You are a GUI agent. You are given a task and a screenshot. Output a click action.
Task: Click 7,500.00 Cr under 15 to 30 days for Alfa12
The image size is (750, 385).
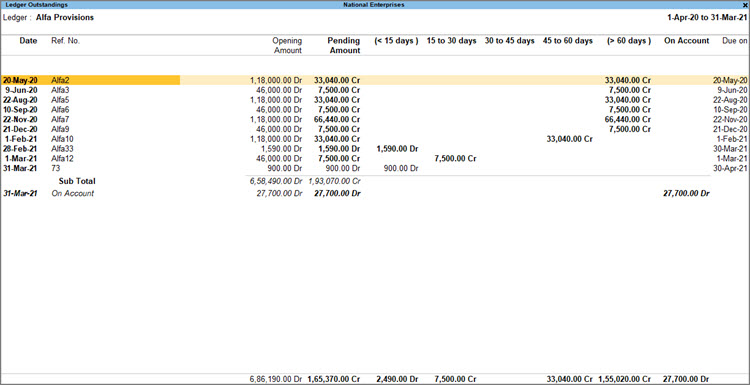point(455,158)
